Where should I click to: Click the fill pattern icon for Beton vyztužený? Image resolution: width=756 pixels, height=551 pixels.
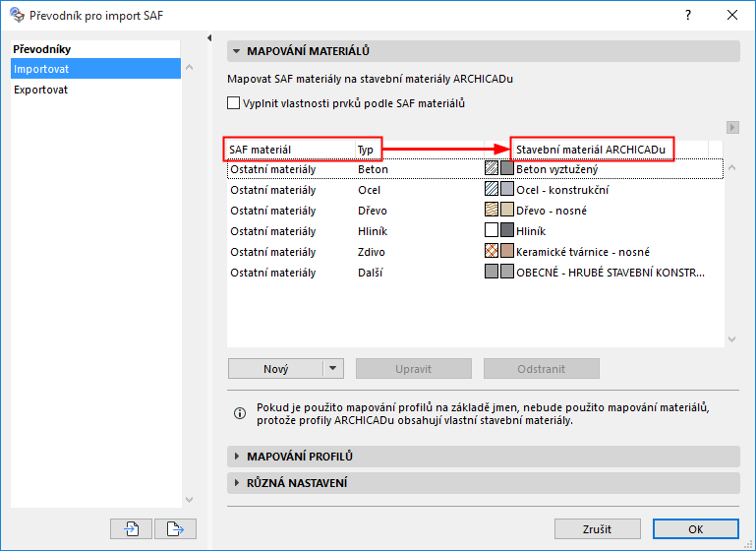pyautogui.click(x=492, y=168)
